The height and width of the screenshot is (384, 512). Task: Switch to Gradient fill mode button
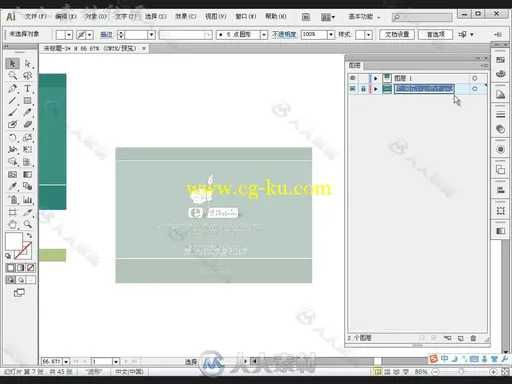tap(20, 268)
